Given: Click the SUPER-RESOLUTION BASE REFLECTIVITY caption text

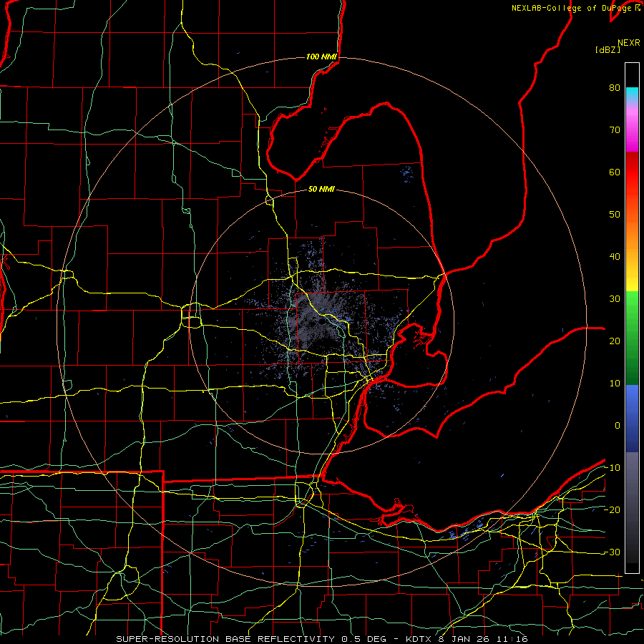Looking at the screenshot, I should (x=225, y=639).
